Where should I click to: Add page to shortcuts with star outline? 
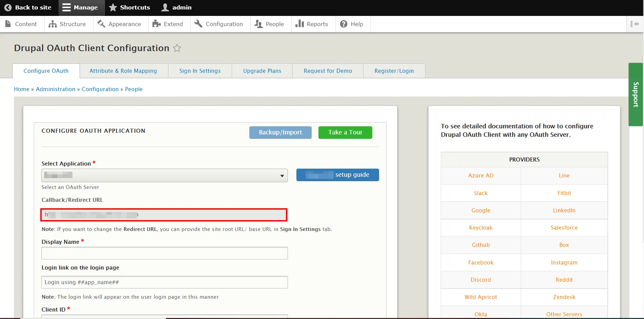pos(177,48)
